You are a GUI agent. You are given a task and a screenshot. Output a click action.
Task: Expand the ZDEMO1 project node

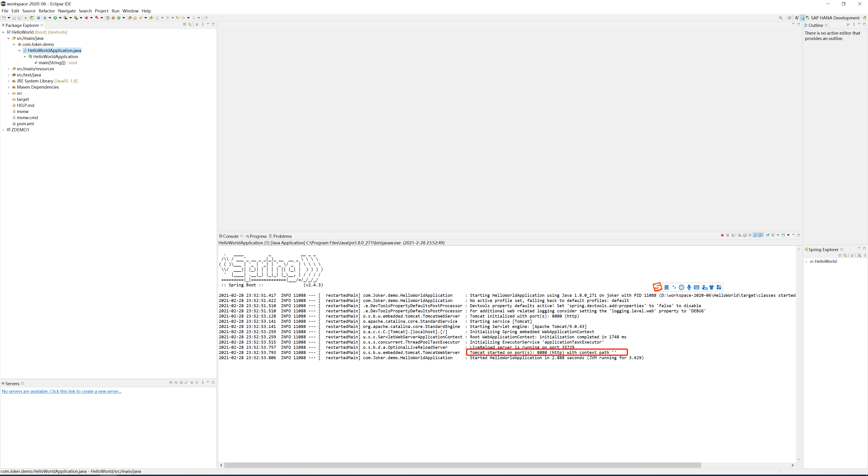point(3,130)
